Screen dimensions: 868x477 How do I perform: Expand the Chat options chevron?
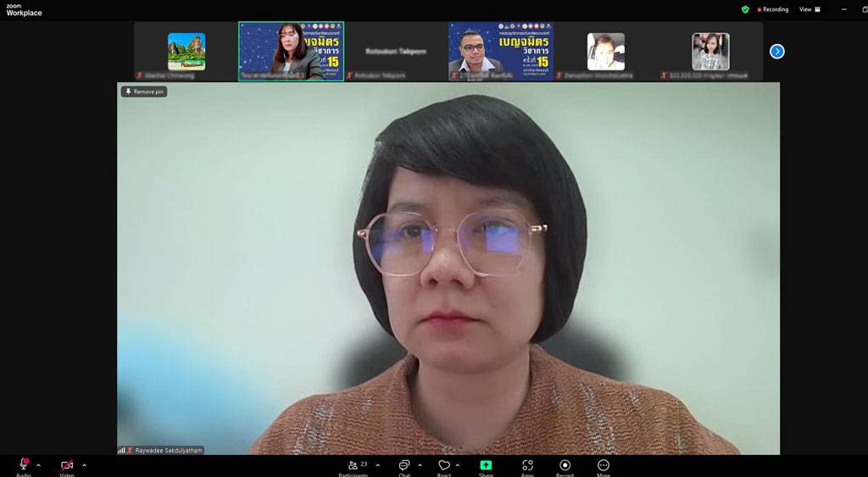pos(420,465)
